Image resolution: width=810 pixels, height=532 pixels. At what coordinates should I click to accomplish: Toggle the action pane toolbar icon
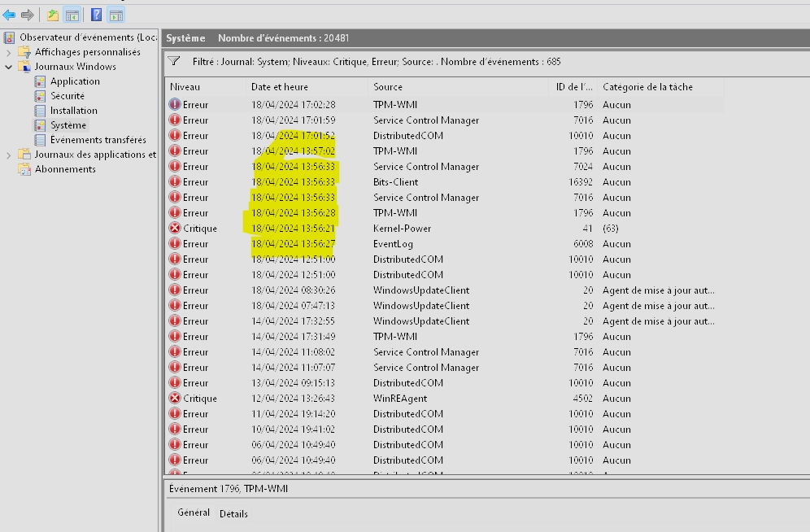point(115,15)
